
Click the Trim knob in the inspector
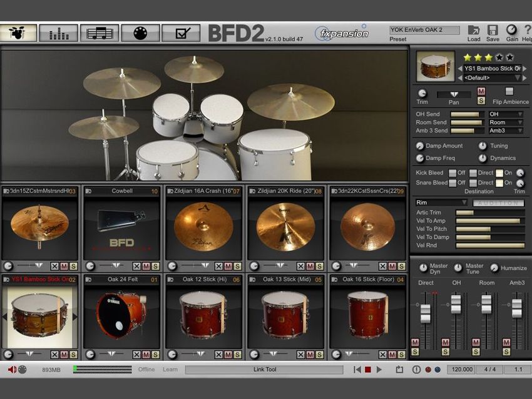click(422, 93)
